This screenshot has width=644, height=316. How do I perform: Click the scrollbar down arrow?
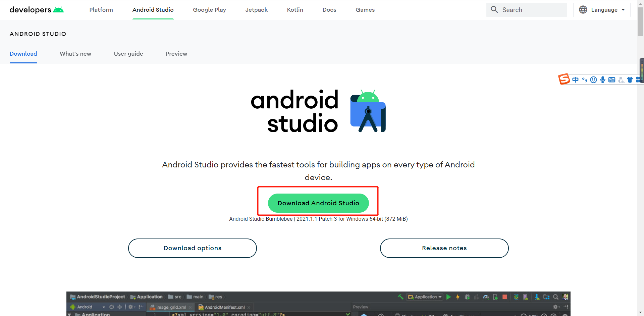pos(640,313)
